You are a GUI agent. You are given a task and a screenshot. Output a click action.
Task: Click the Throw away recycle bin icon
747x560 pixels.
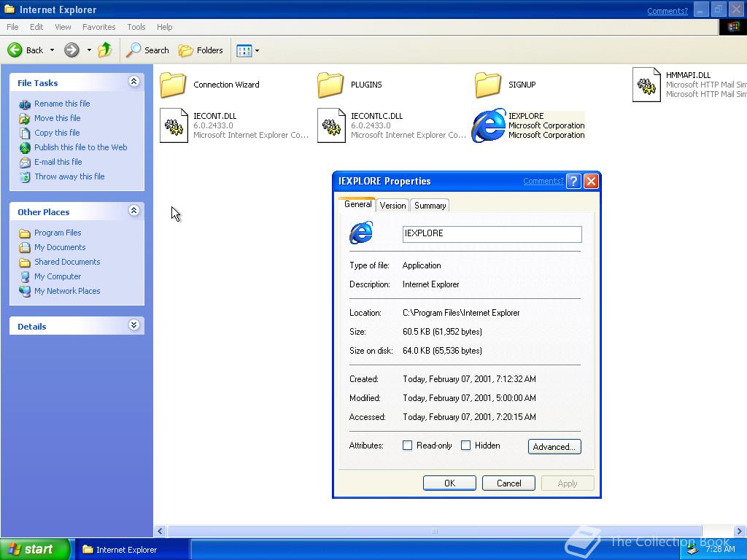(25, 177)
